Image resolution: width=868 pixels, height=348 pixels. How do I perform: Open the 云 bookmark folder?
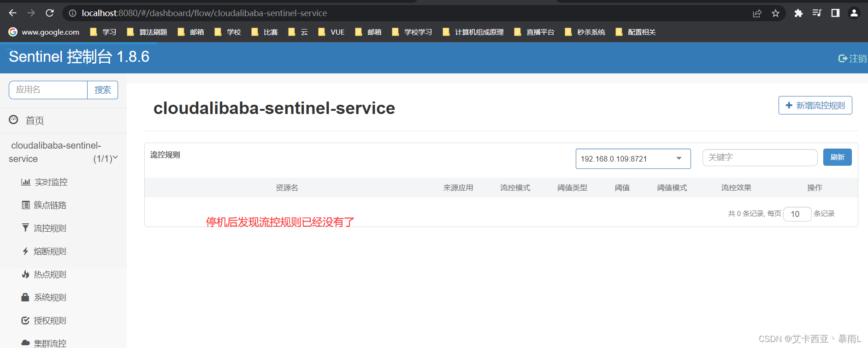click(x=298, y=32)
